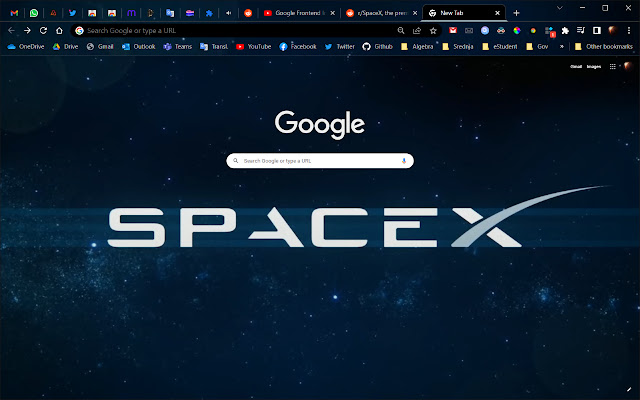The height and width of the screenshot is (400, 640).
Task: Toggle the side panel
Action: click(x=597, y=31)
